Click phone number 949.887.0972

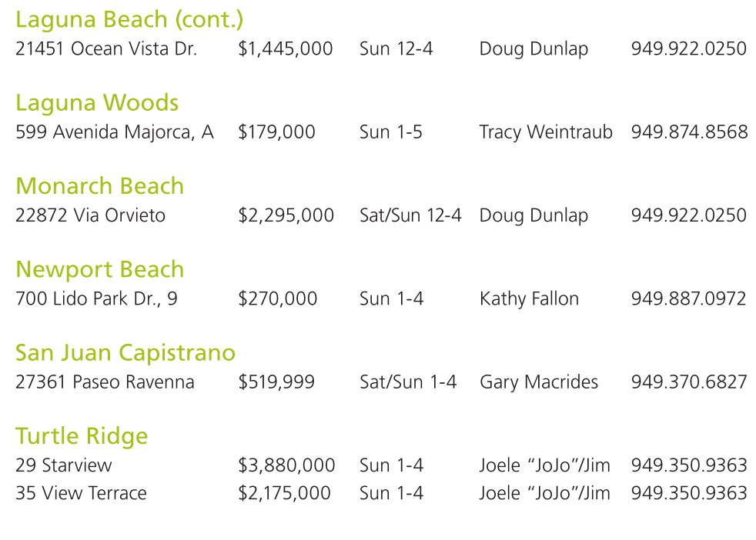tap(689, 298)
